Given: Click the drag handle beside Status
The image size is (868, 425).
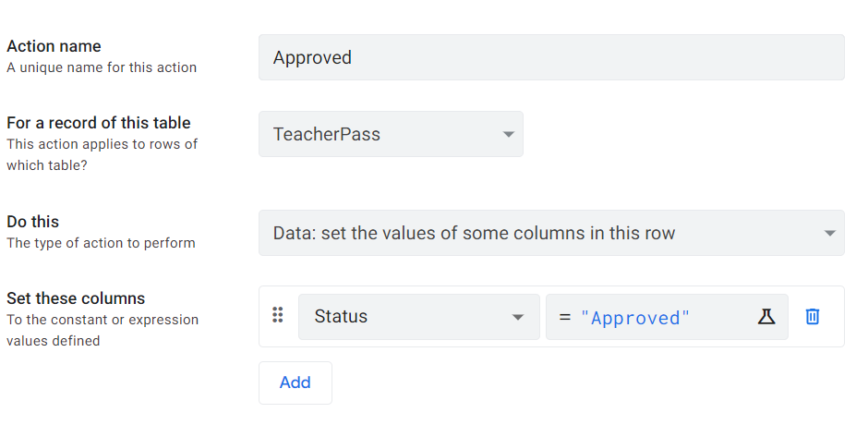Looking at the screenshot, I should 277,316.
